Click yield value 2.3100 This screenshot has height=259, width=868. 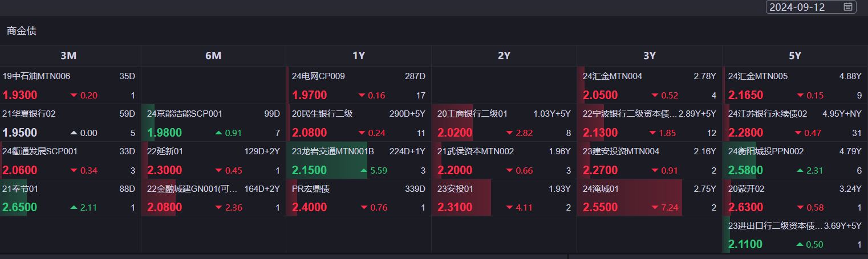pos(455,207)
